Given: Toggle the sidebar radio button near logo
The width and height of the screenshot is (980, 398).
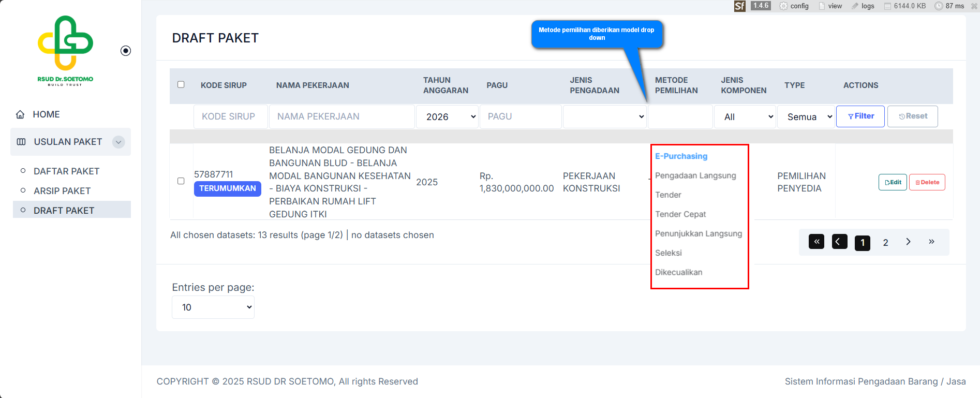Looking at the screenshot, I should [x=126, y=51].
